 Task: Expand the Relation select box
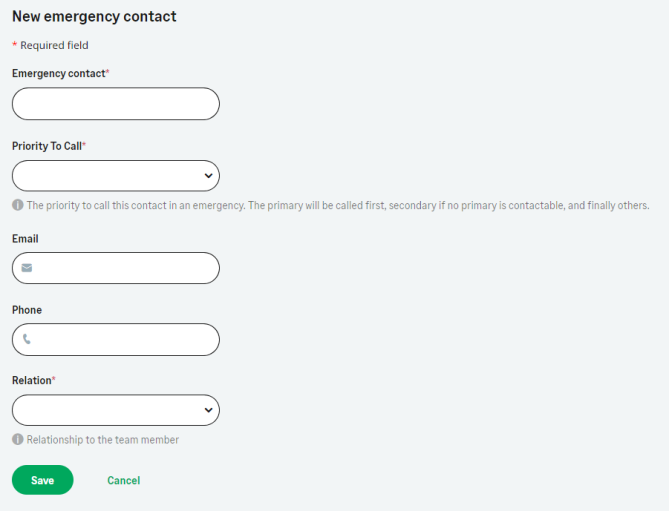pyautogui.click(x=115, y=410)
